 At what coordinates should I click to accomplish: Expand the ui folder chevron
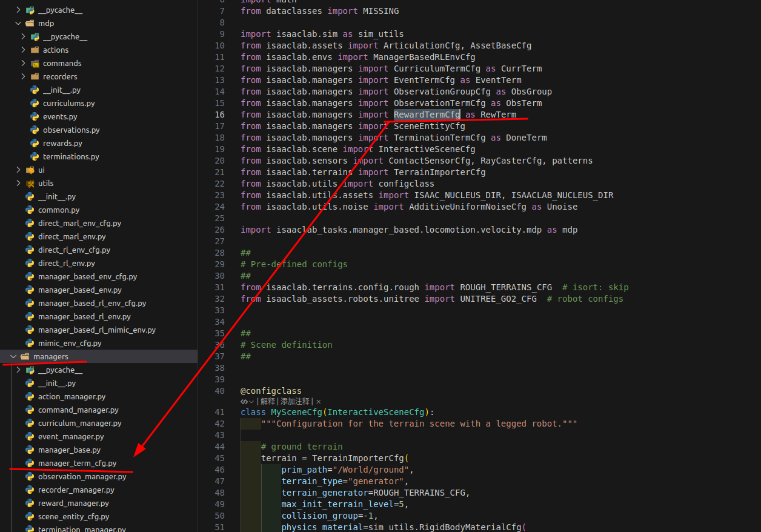click(x=18, y=170)
